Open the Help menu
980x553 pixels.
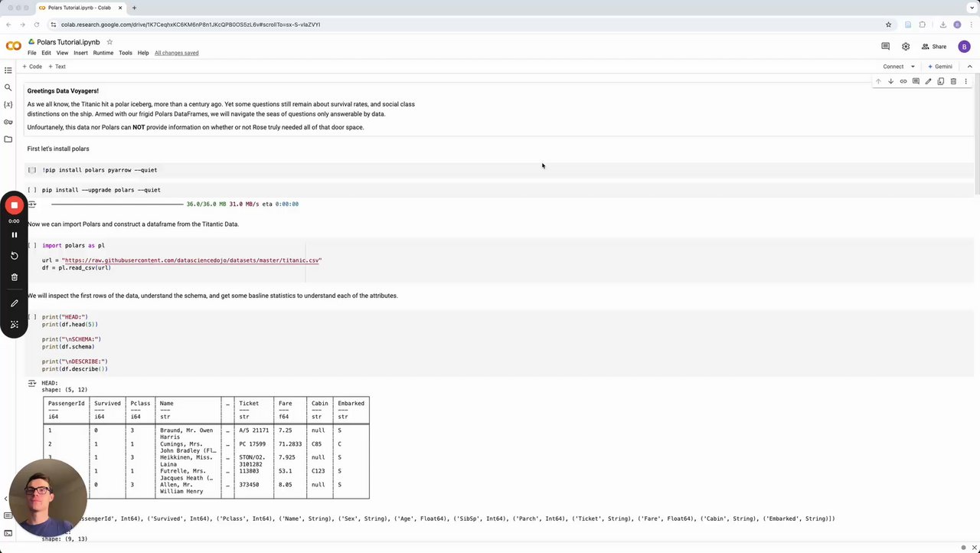click(143, 53)
